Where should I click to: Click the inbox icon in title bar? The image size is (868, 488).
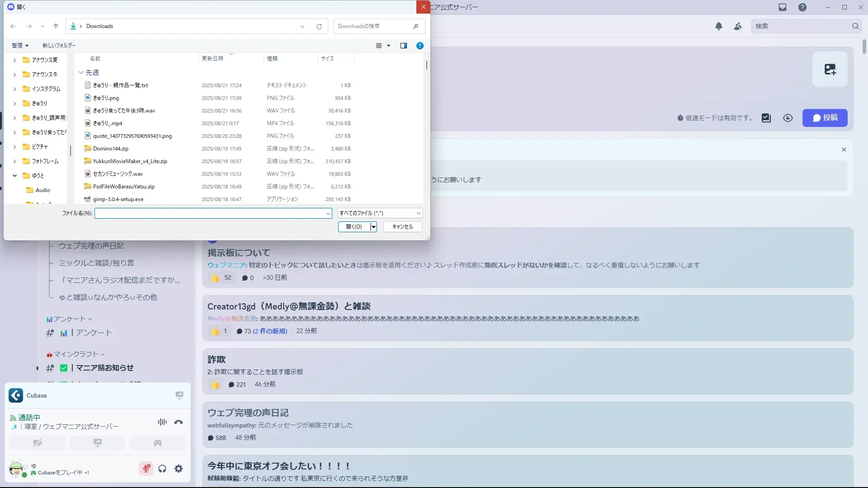coord(783,7)
